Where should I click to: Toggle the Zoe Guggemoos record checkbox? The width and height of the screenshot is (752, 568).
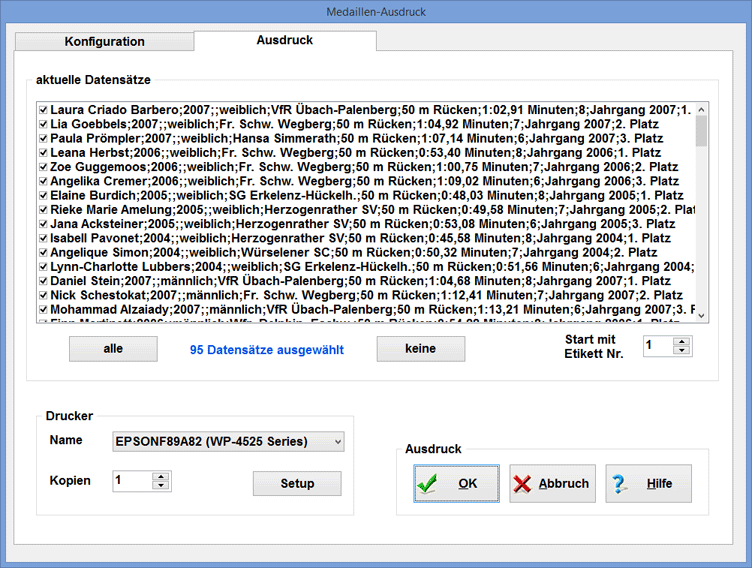pyautogui.click(x=42, y=167)
